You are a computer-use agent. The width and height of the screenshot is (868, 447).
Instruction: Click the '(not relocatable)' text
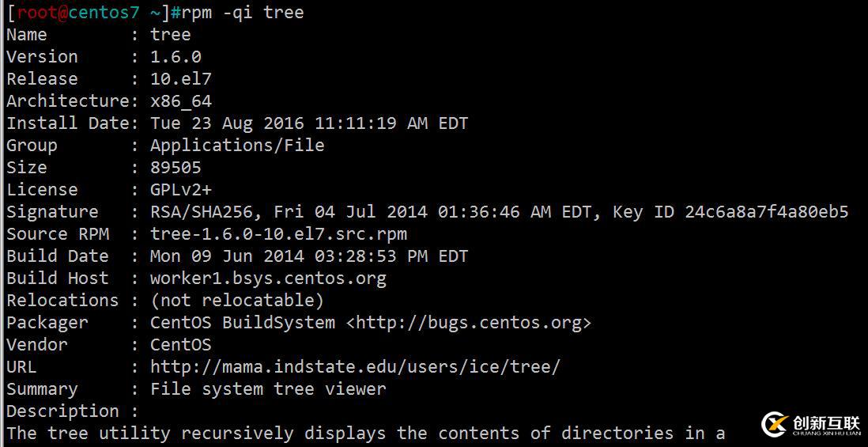click(x=237, y=300)
